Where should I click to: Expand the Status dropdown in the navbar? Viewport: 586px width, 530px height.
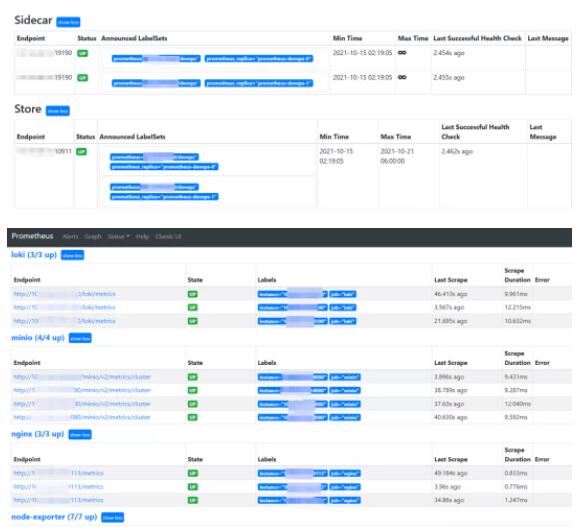(x=118, y=237)
